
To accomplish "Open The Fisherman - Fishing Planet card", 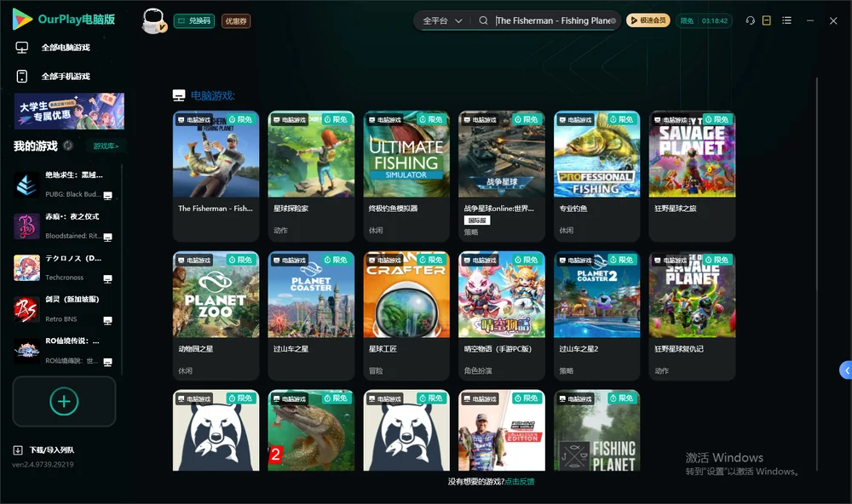I will point(216,176).
